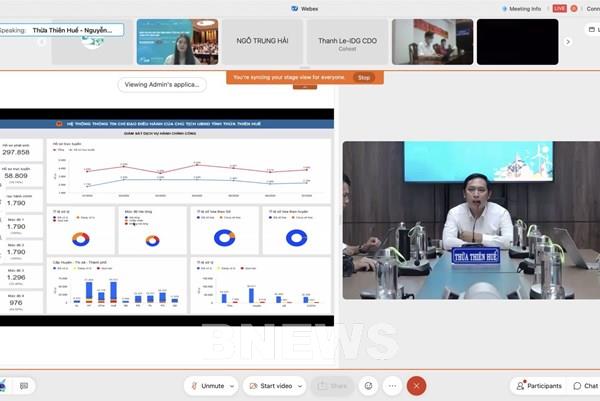Open the Chat panel
This screenshot has height=401, width=600.
click(586, 386)
